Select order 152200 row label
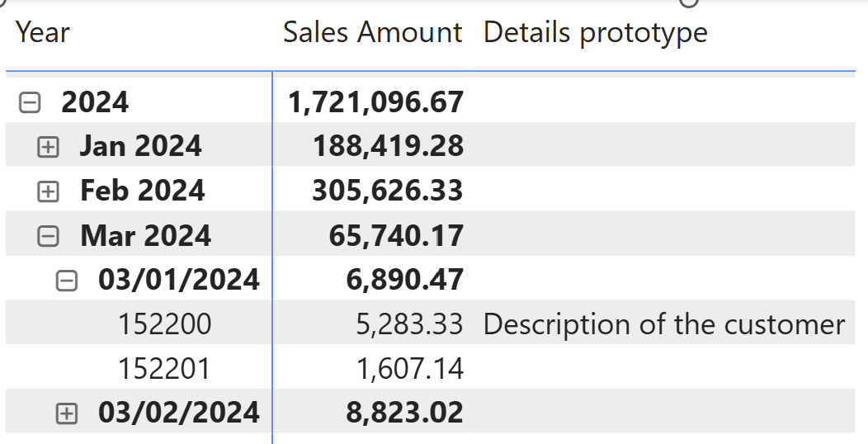The image size is (868, 444). [164, 324]
